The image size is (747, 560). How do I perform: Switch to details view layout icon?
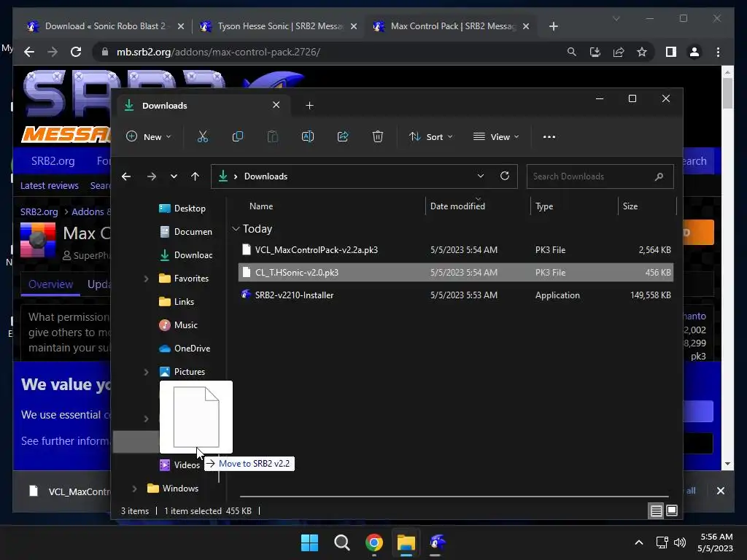(x=656, y=511)
